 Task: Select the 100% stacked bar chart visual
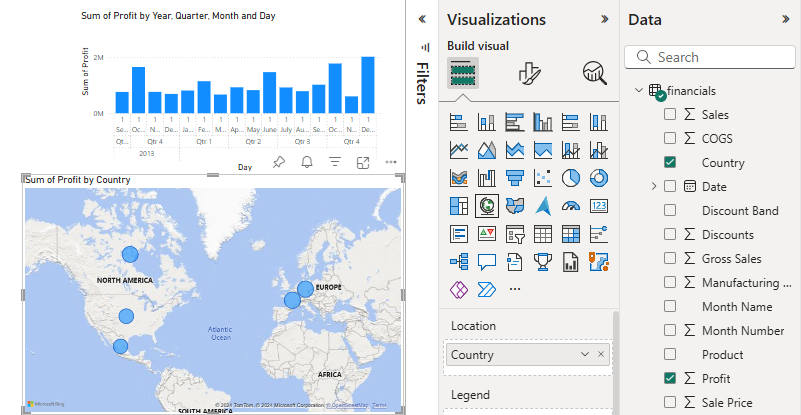pyautogui.click(x=571, y=123)
